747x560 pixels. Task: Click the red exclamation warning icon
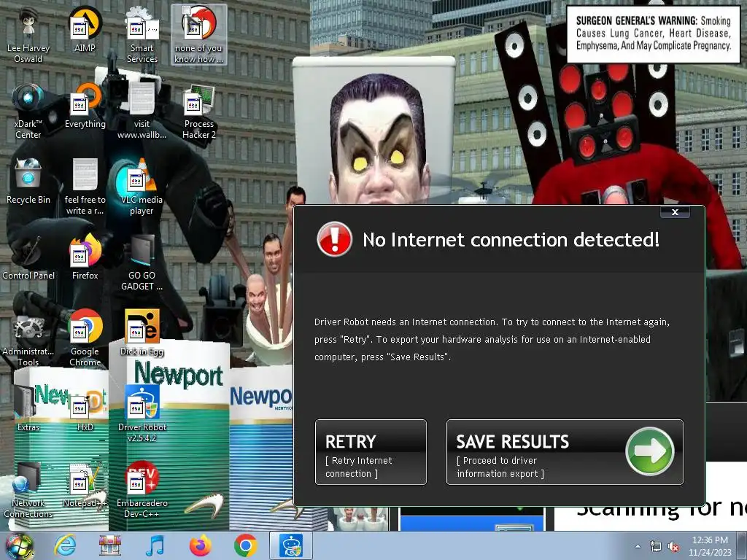(334, 239)
